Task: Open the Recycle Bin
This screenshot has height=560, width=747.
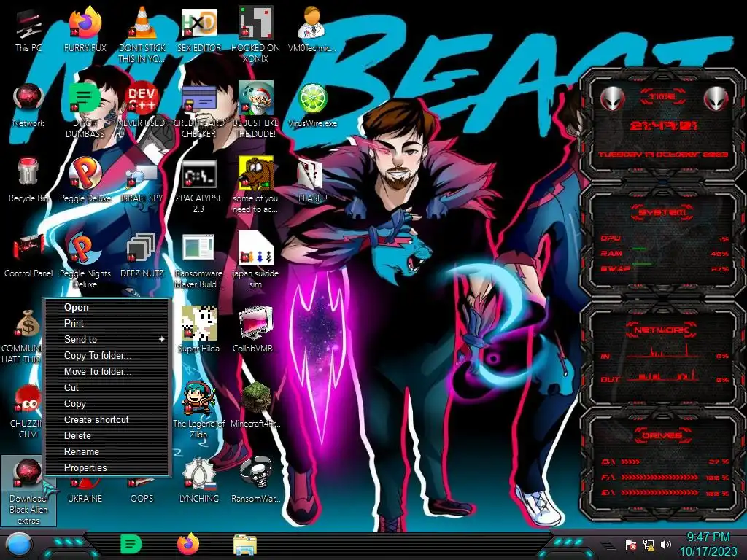Action: 28,181
